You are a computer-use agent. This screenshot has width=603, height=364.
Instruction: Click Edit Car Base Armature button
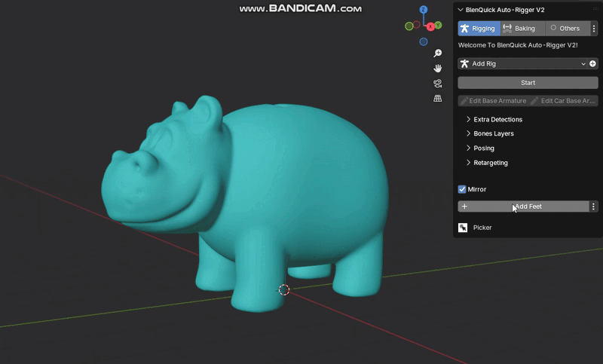coord(563,101)
